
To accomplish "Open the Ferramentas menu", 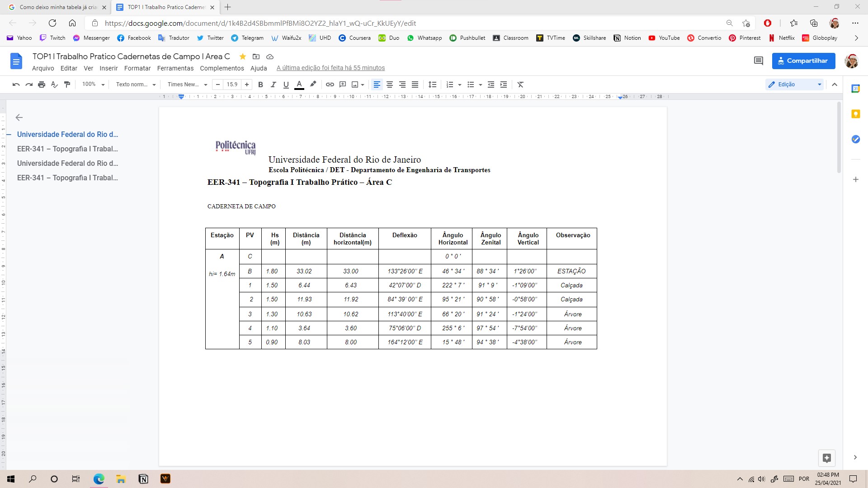I will tap(175, 68).
